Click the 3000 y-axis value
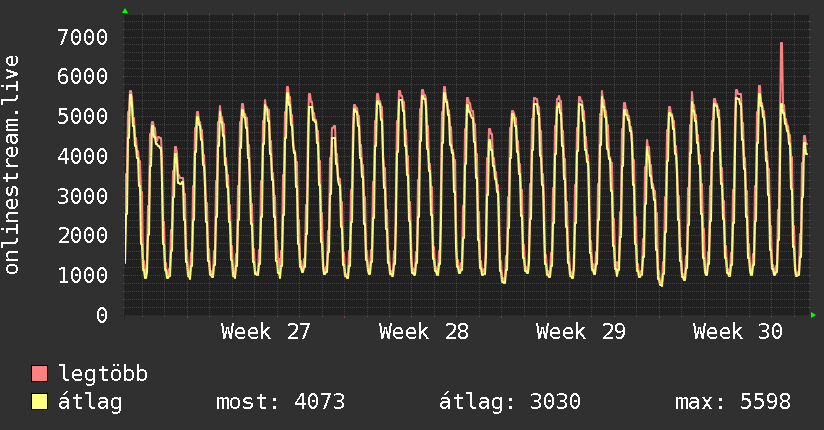Image resolution: width=824 pixels, height=430 pixels. pos(83,197)
